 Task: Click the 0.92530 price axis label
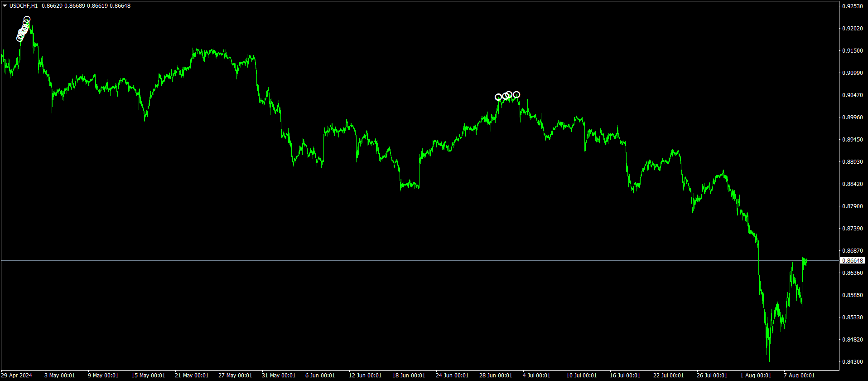tap(852, 6)
